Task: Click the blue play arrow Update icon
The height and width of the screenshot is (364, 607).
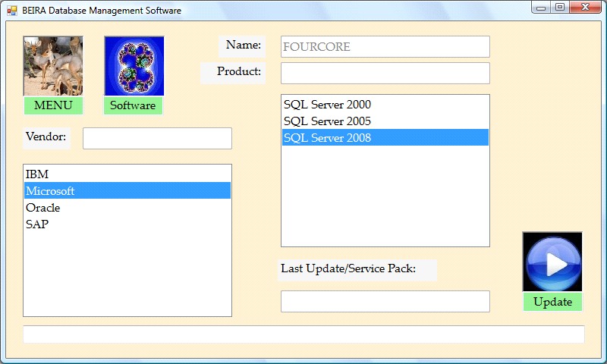Action: pyautogui.click(x=552, y=262)
